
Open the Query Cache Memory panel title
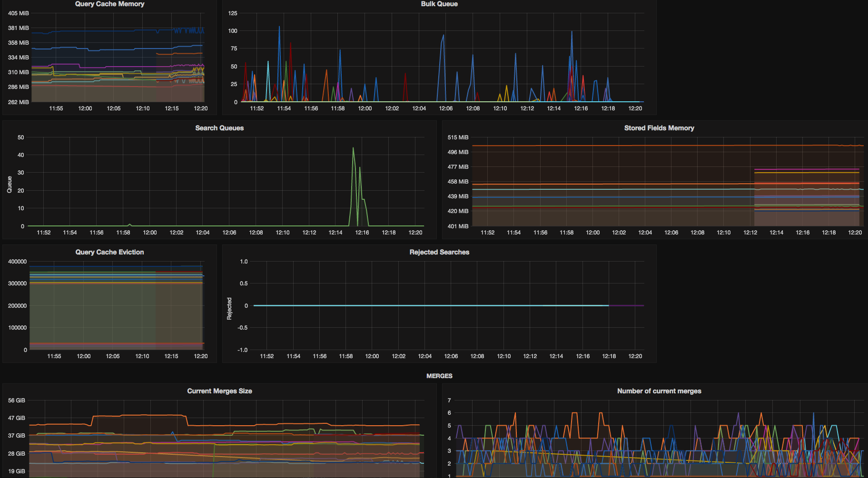(109, 4)
